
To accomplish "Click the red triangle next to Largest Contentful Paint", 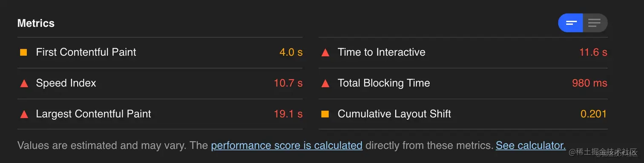I will (24, 114).
